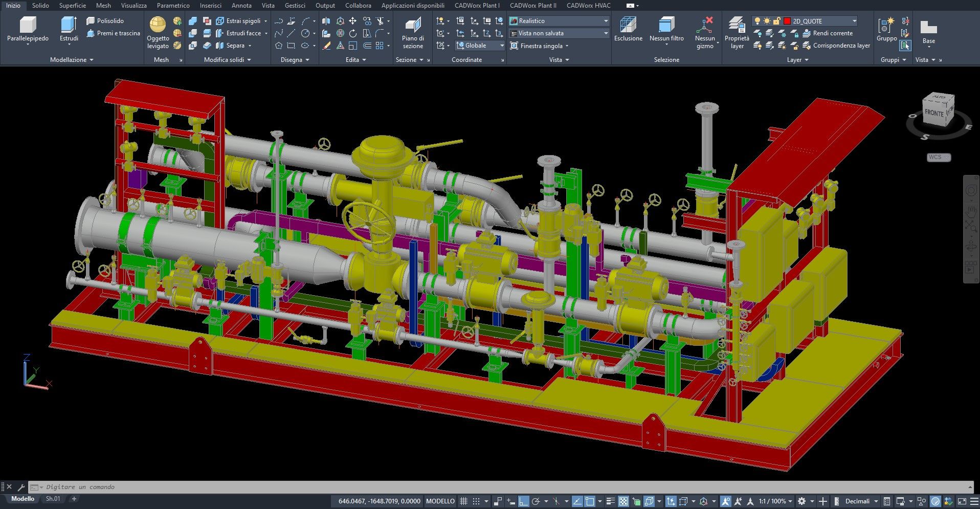Screen dimensions: 980x509
Task: Toggle ortho mode in status bar
Action: click(x=523, y=501)
